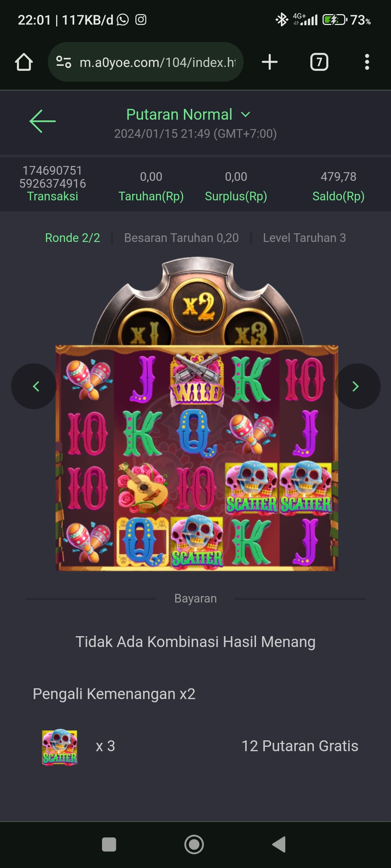Tap the dropdown chevron beside Putaran Normal
Screen dimensions: 391x868
tap(245, 115)
